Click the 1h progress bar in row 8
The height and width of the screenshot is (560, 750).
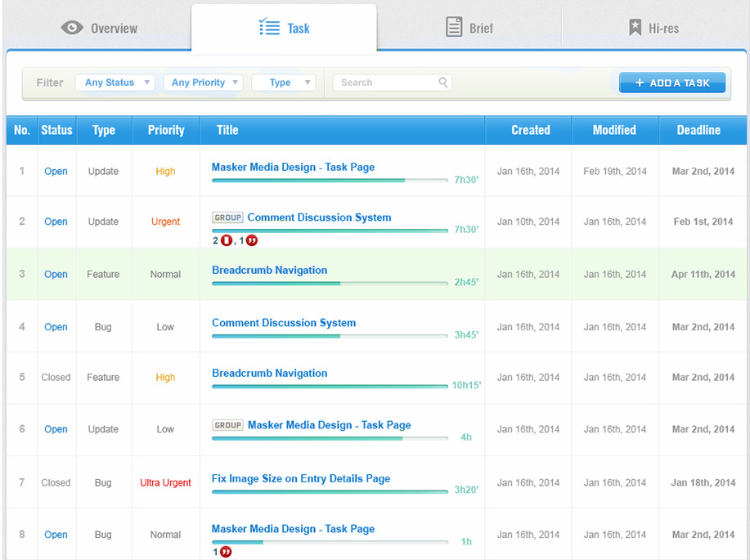pyautogui.click(x=330, y=542)
